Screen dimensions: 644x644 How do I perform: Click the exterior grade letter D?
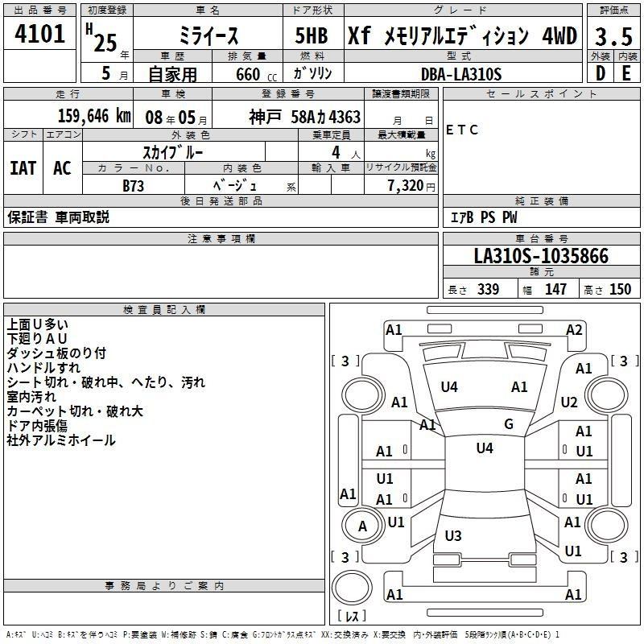coord(599,73)
